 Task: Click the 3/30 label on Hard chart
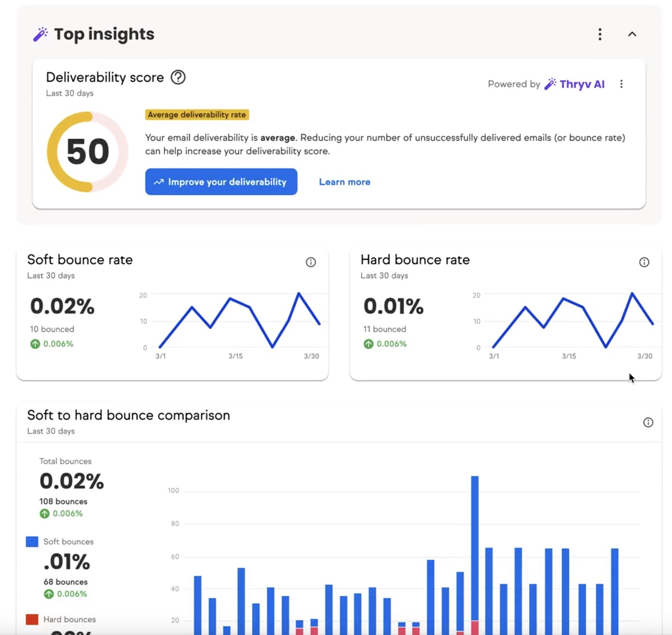pyautogui.click(x=645, y=357)
